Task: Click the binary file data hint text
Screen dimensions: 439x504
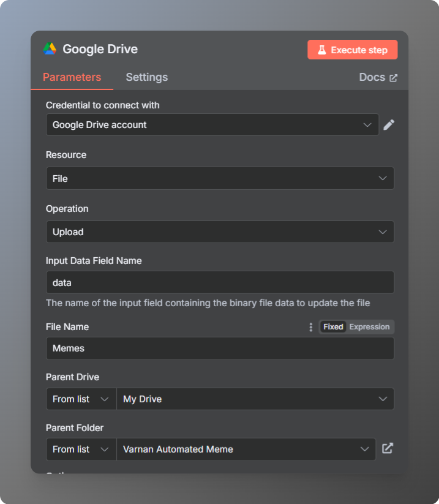Action: click(x=208, y=303)
